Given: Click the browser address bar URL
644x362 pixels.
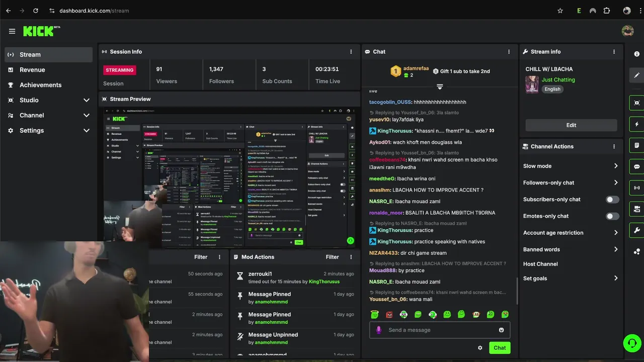Looking at the screenshot, I should point(94,11).
